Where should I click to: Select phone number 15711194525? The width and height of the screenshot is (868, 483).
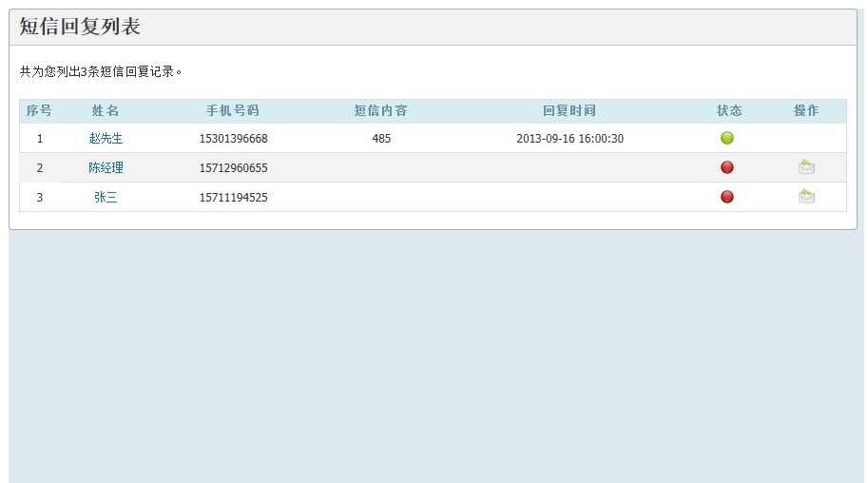point(233,198)
